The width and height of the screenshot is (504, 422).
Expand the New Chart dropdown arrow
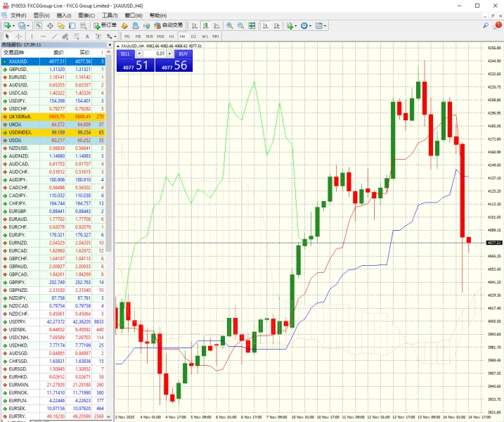pyautogui.click(x=13, y=26)
